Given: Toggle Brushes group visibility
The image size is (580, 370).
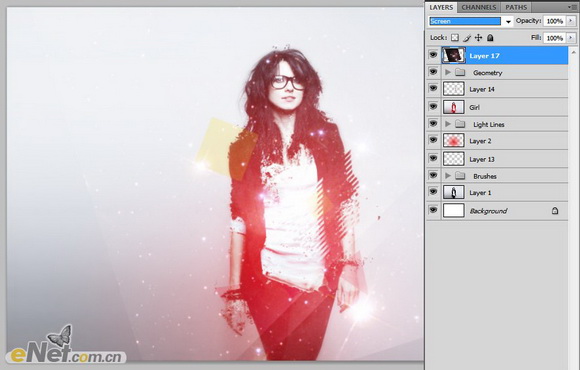Looking at the screenshot, I should [x=433, y=175].
